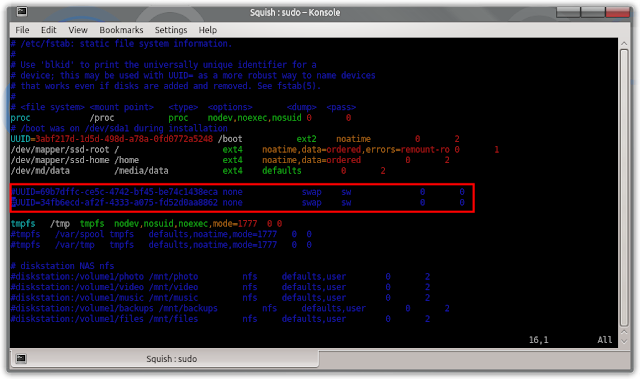Click the Konsole title bar terminal icon
Screen dimensions: 640x379
(x=22, y=11)
